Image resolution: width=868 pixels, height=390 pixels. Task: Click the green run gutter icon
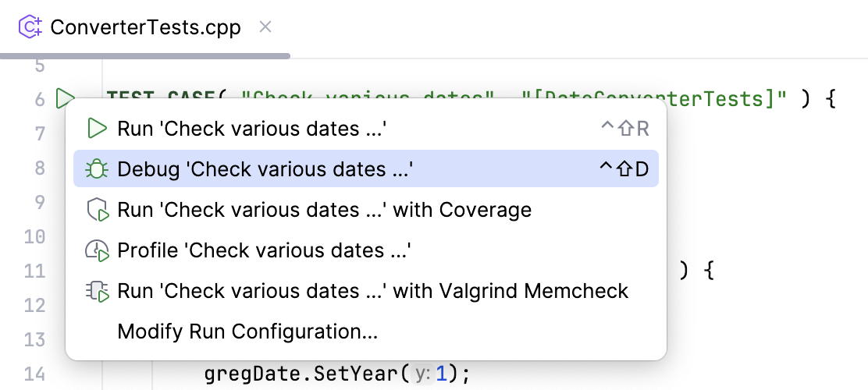tap(65, 99)
